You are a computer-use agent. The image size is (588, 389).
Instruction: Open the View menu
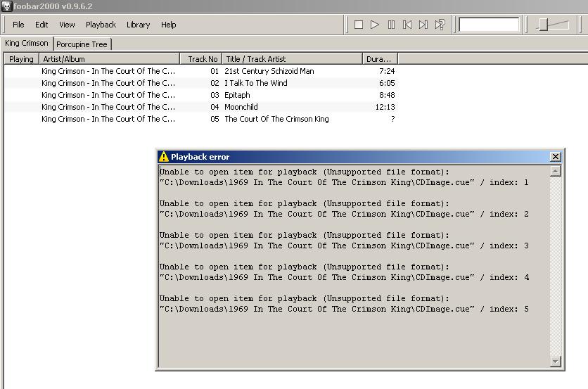coord(67,25)
